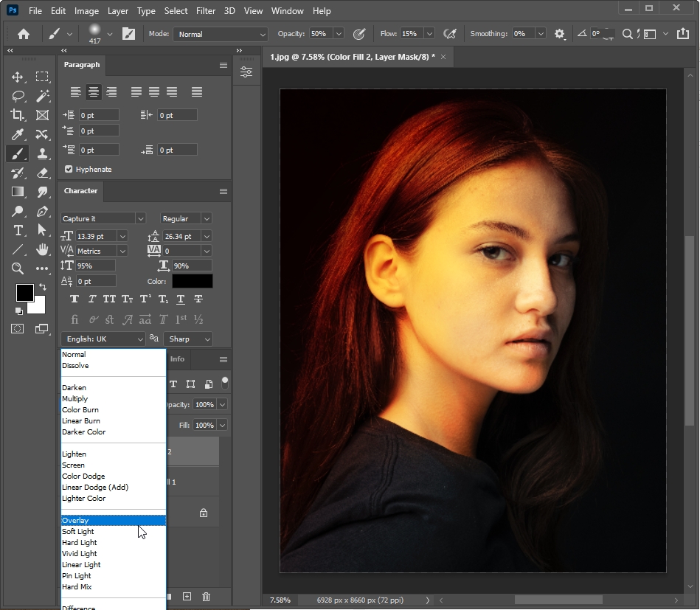This screenshot has width=700, height=610.
Task: Pick the Eyedropper tool
Action: (18, 134)
